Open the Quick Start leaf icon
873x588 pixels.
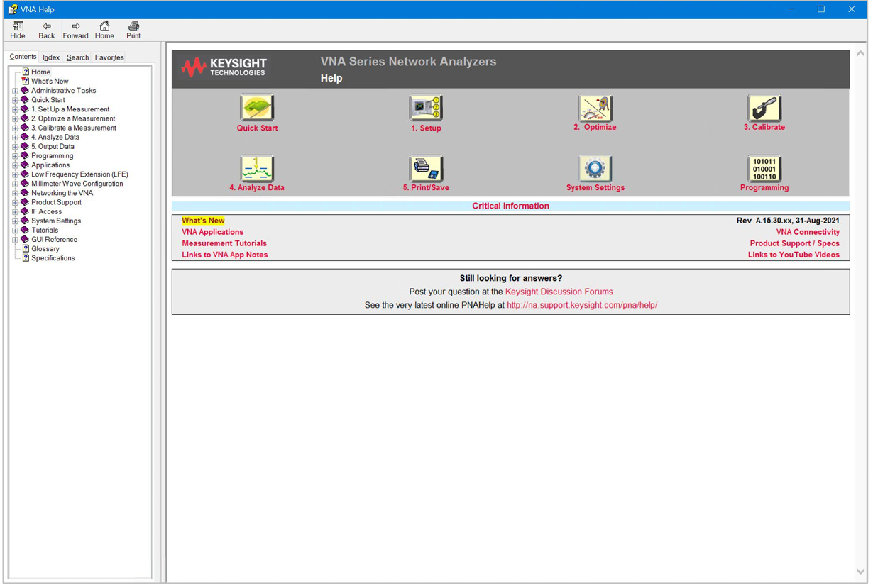click(257, 109)
